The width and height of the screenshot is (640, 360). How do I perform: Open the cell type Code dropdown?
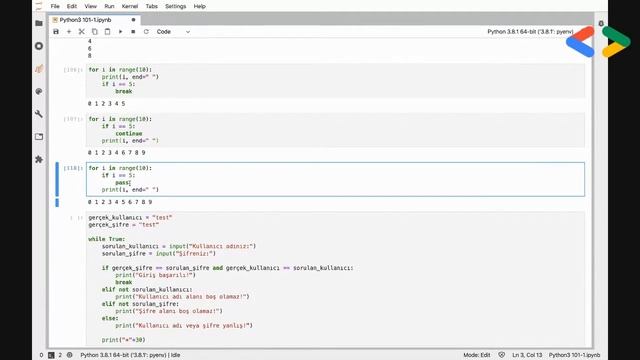(173, 31)
